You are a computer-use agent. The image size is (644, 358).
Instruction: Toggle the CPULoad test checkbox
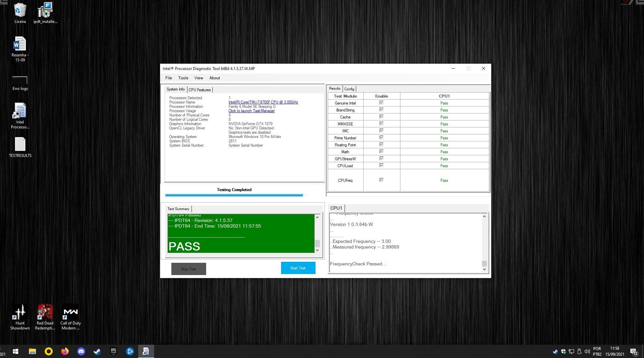[381, 166]
